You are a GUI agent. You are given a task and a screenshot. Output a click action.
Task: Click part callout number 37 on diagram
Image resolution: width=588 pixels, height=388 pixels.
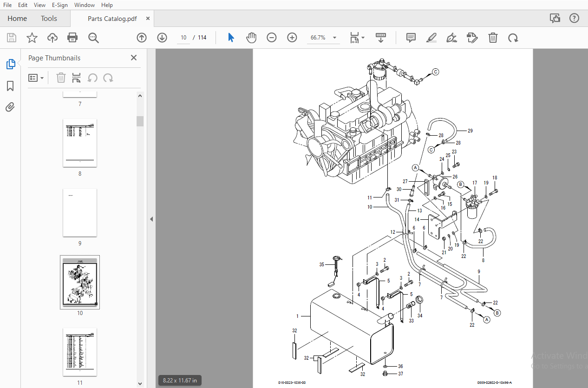(400, 374)
